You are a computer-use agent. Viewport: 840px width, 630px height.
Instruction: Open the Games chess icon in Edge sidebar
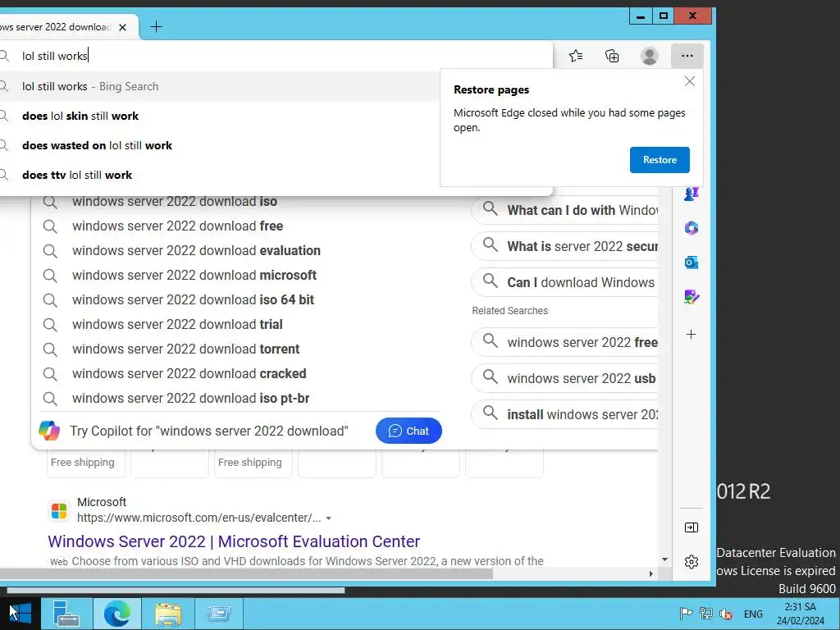click(x=691, y=194)
